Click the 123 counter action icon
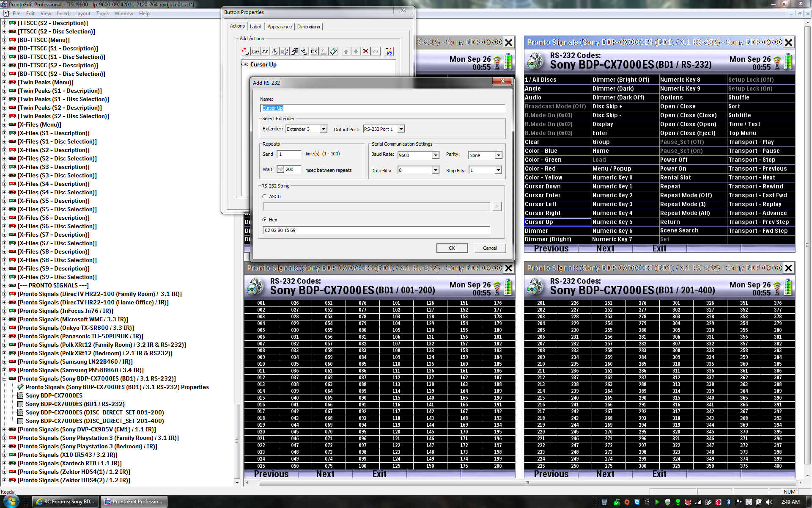The width and height of the screenshot is (812, 508). [x=314, y=51]
